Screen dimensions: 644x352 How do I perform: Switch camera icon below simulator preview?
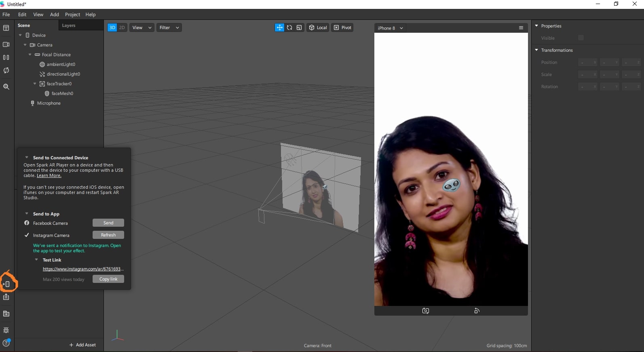tap(426, 311)
